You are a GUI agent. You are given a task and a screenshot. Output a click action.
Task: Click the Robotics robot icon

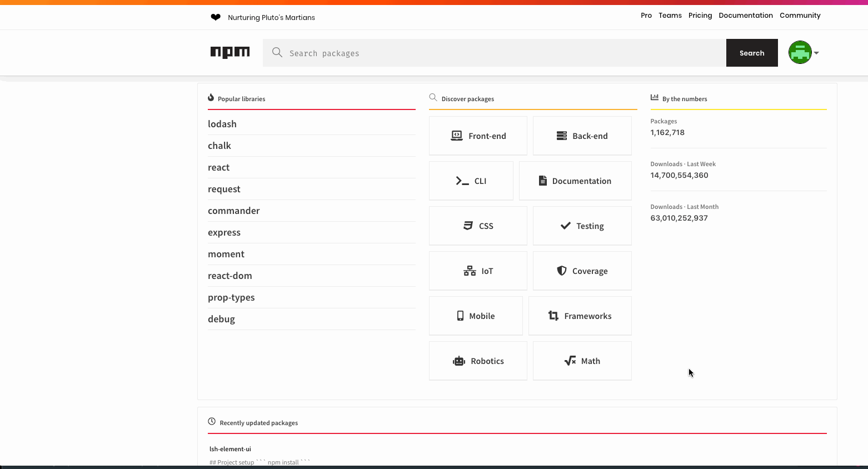coord(459,361)
